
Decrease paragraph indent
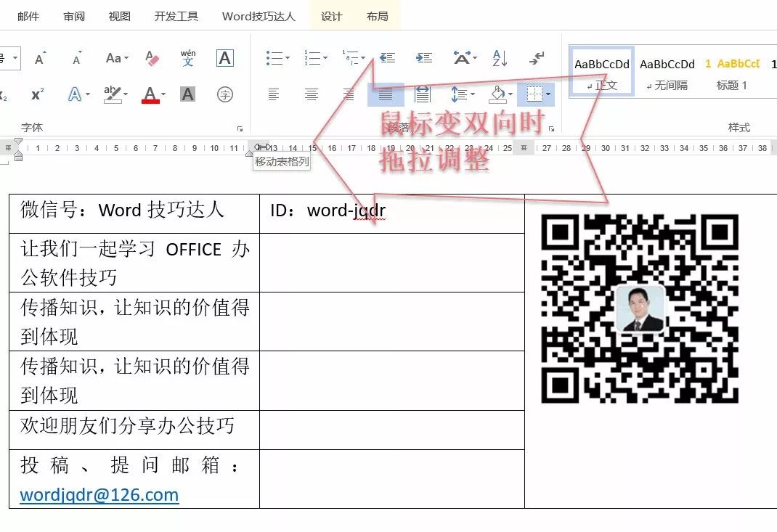(x=387, y=58)
